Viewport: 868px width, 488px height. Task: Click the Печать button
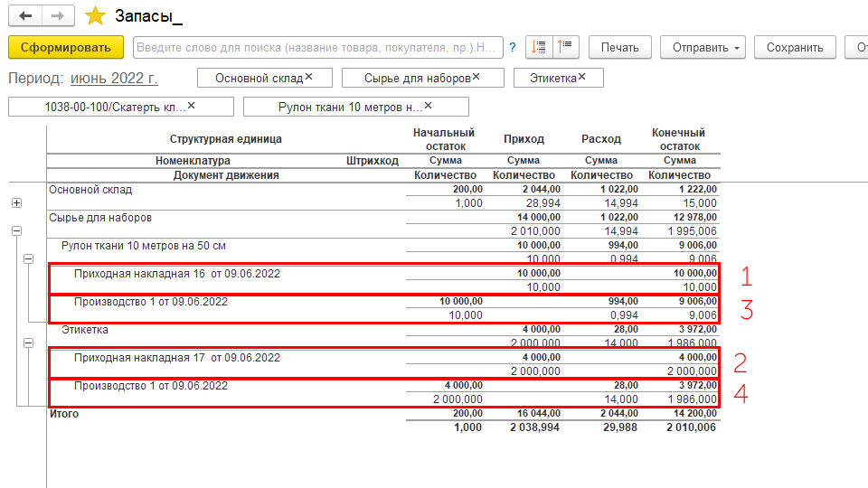[619, 48]
